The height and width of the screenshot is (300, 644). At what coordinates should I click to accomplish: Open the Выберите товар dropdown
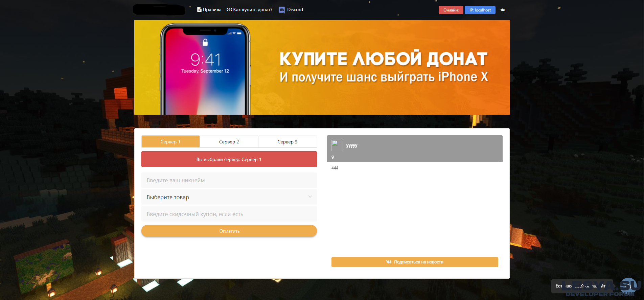pos(229,197)
